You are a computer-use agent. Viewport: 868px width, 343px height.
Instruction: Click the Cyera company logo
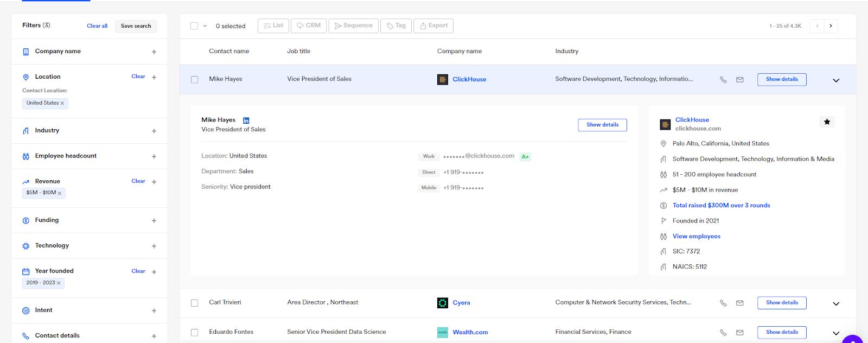point(443,303)
